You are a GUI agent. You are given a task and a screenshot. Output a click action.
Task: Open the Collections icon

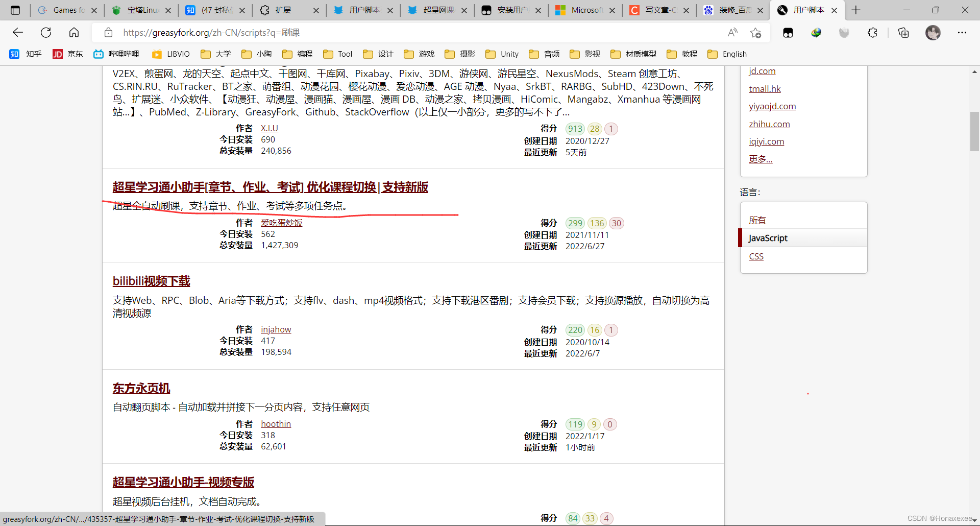tap(903, 33)
